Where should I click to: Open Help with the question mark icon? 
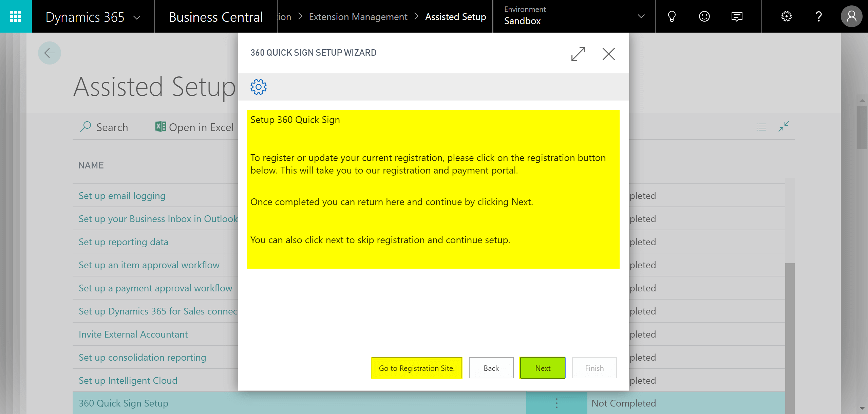coord(819,16)
